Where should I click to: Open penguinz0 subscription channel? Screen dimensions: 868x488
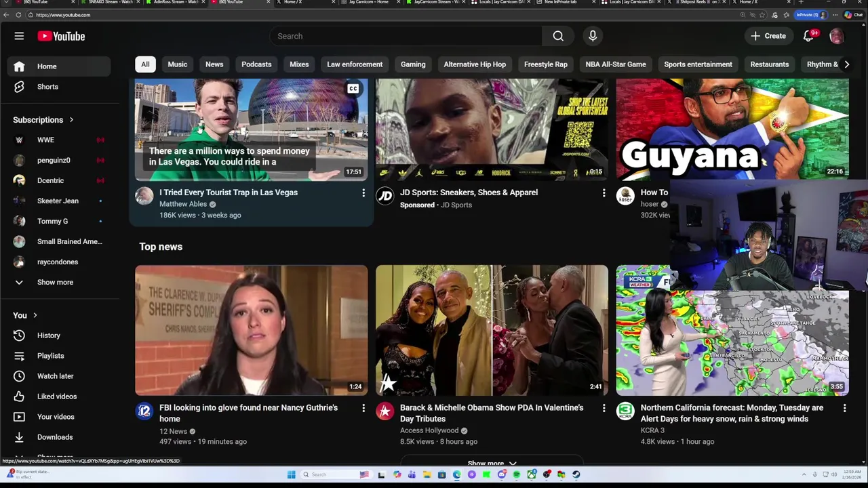click(x=59, y=161)
